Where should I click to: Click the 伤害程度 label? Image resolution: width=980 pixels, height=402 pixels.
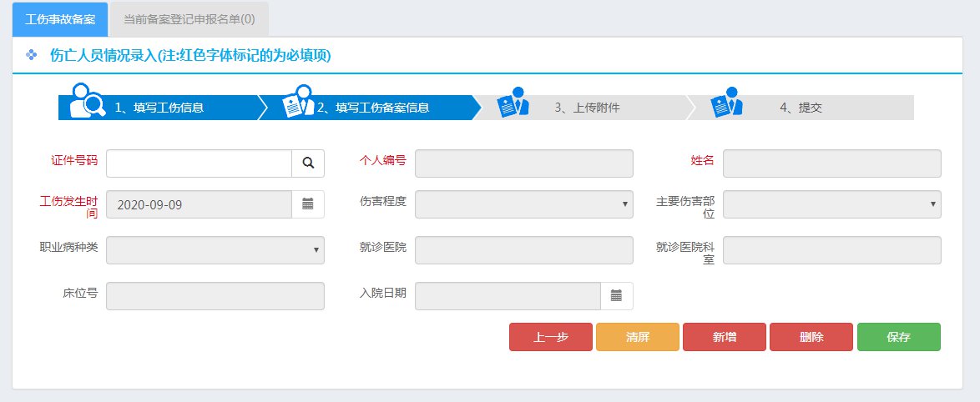tap(382, 201)
